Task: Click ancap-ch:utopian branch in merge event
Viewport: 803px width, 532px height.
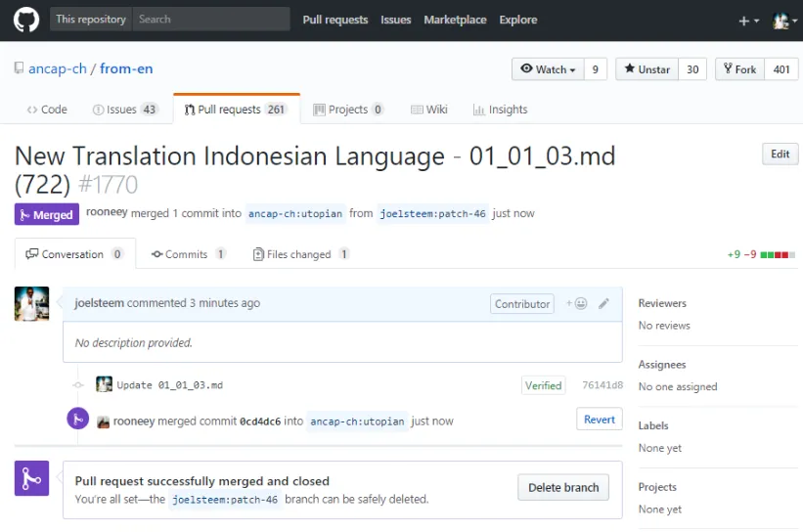Action: (x=357, y=421)
